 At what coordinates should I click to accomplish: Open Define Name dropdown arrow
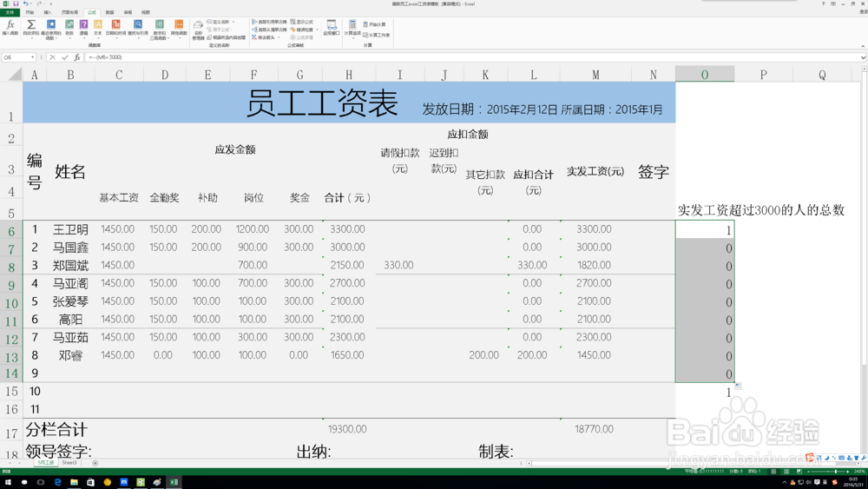click(x=233, y=22)
